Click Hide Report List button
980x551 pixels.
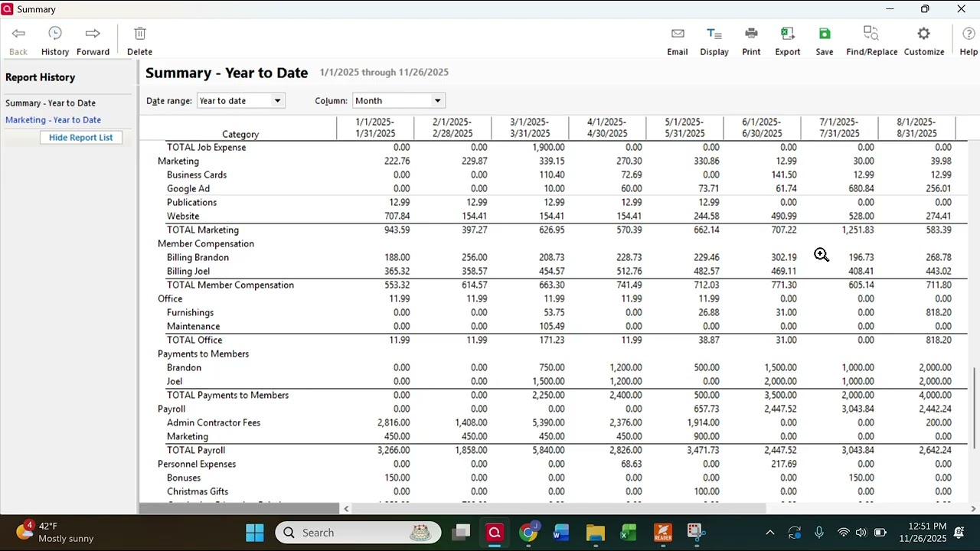pos(80,138)
